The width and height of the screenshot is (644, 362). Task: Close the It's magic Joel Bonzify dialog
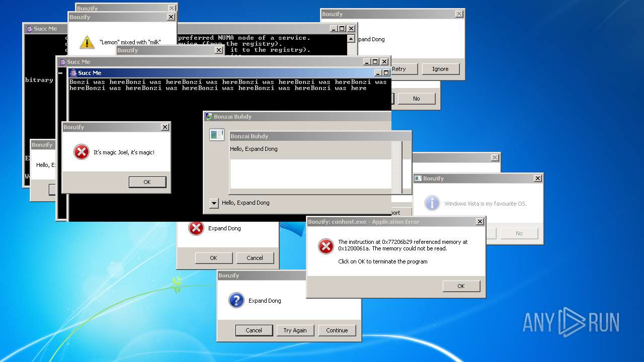coord(165,127)
